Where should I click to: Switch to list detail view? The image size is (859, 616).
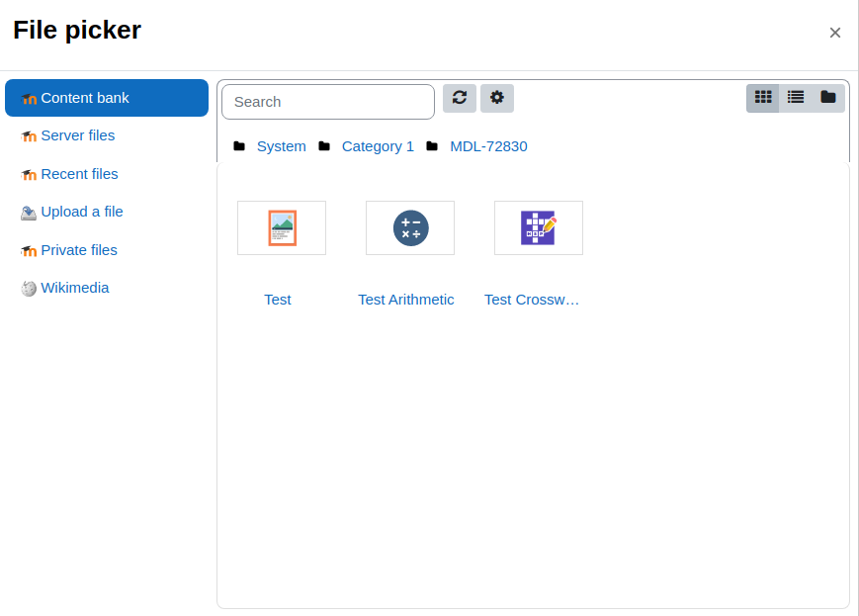point(796,98)
